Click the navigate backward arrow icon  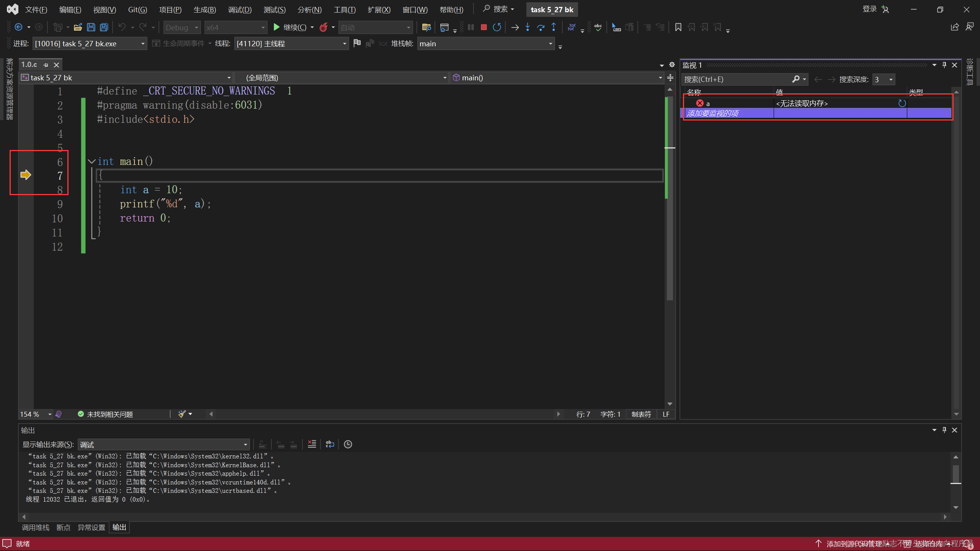[x=18, y=27]
